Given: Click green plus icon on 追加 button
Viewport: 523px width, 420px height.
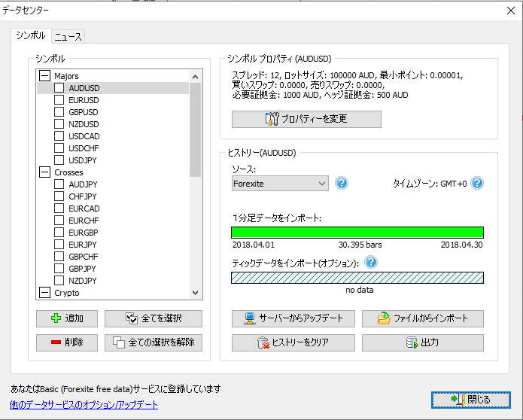Looking at the screenshot, I should click(x=56, y=318).
